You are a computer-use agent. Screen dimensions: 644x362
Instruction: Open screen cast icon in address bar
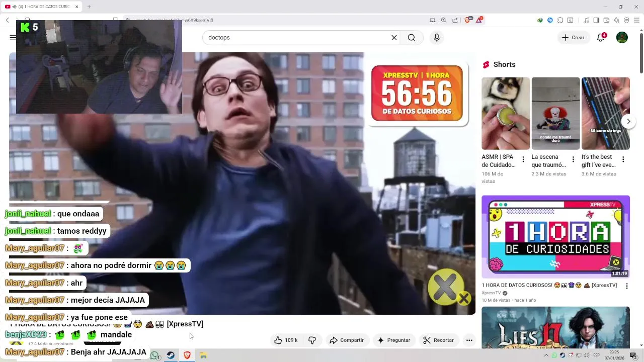[432, 20]
